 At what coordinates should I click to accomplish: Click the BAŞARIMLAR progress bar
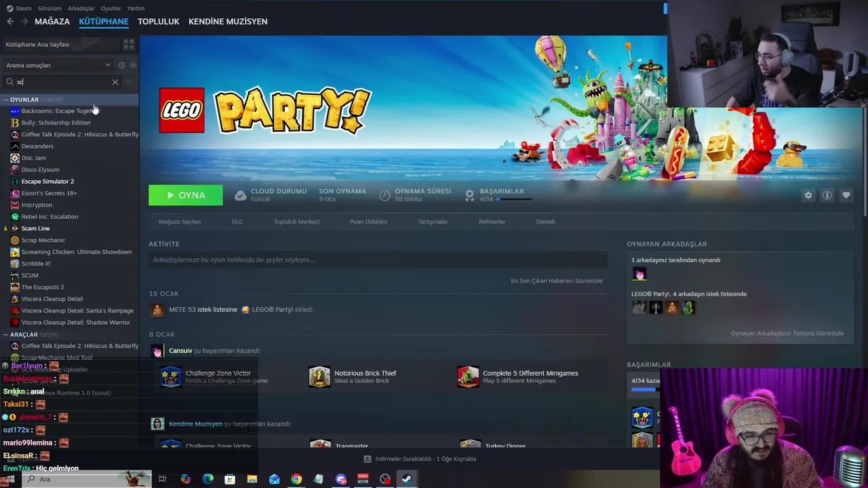coord(514,199)
